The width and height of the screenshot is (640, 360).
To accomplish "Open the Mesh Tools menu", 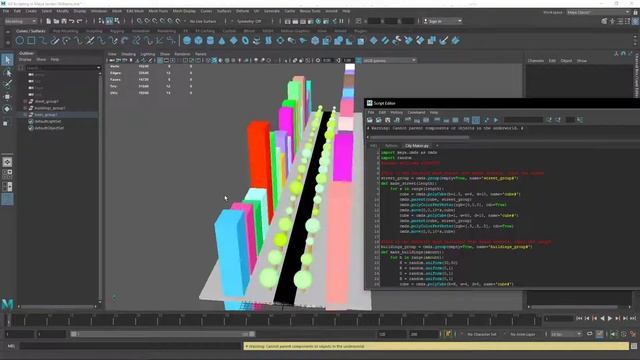I will 158,11.
